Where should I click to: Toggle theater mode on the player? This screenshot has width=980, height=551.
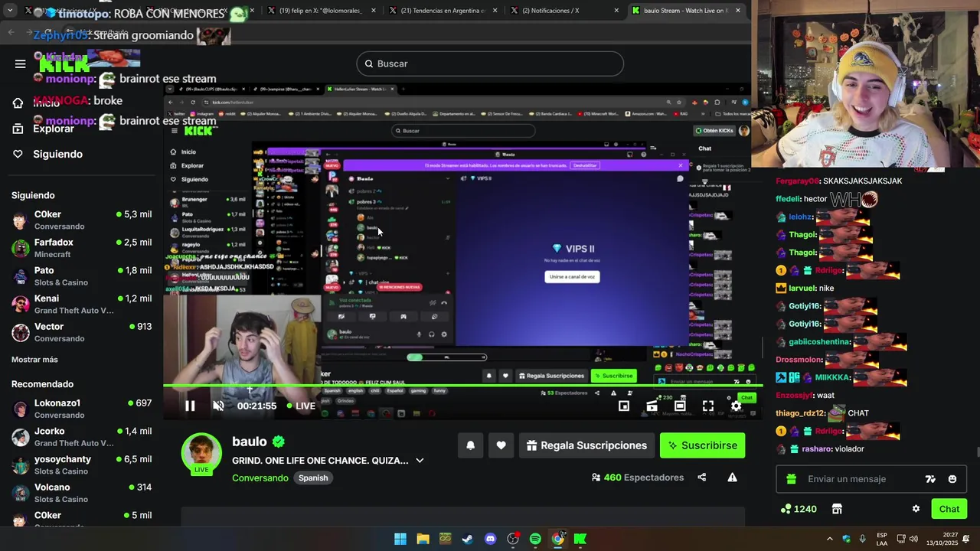point(680,406)
